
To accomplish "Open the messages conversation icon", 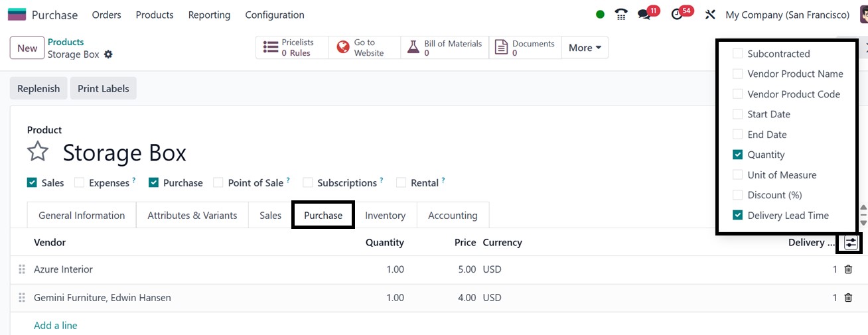I will [643, 15].
